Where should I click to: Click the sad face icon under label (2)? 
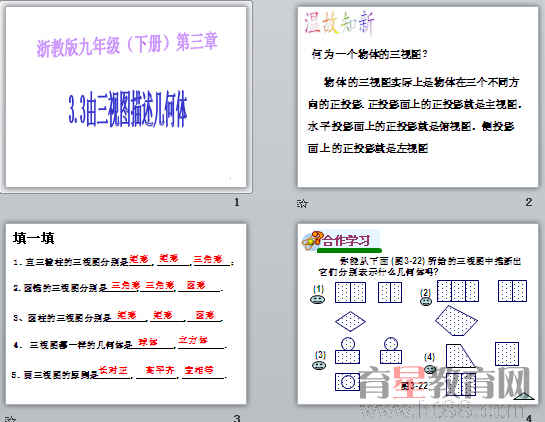pos(426,301)
